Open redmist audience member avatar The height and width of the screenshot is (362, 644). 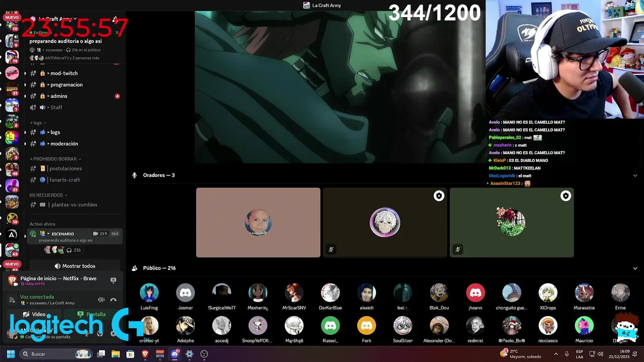pyautogui.click(x=475, y=326)
